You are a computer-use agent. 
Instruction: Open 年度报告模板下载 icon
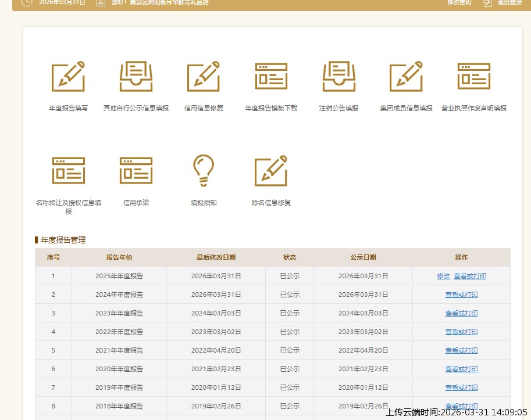click(x=271, y=77)
